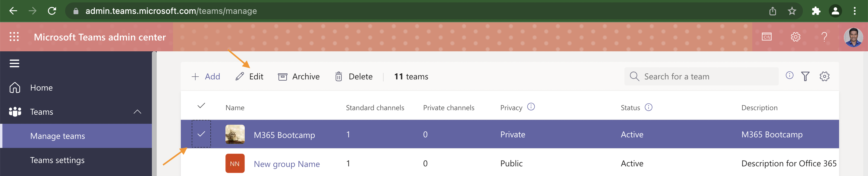The width and height of the screenshot is (868, 176).
Task: Open the app launcher waffle icon
Action: tap(14, 37)
